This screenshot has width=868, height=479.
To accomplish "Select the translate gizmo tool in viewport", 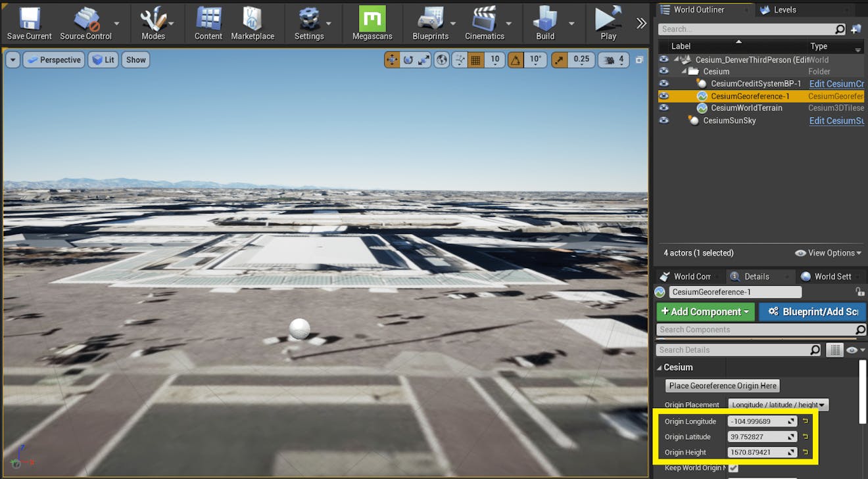I will (x=392, y=60).
